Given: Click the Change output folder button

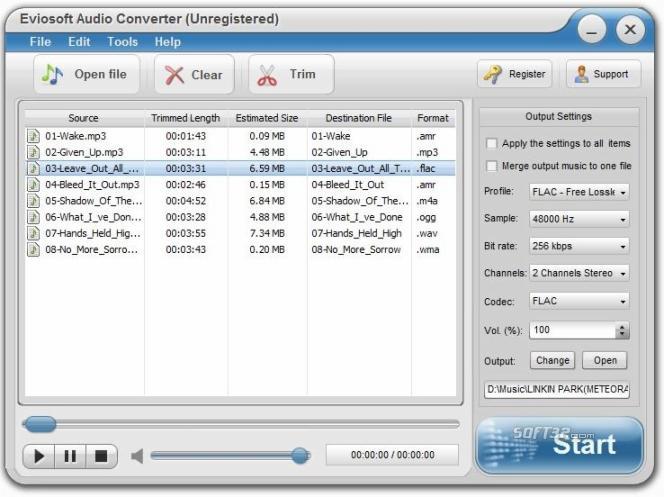Looking at the screenshot, I should click(x=552, y=361).
